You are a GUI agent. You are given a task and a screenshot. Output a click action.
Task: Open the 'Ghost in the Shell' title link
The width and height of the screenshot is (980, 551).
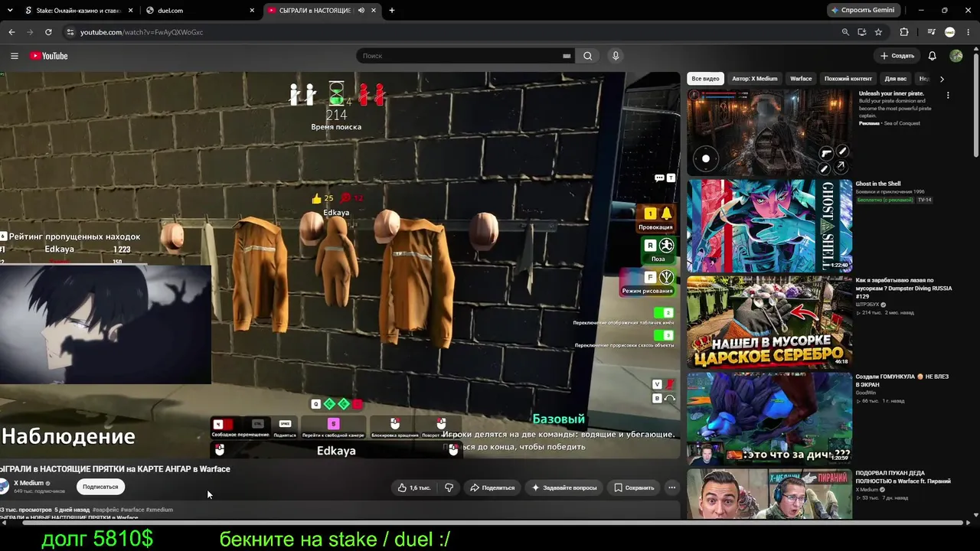point(878,184)
